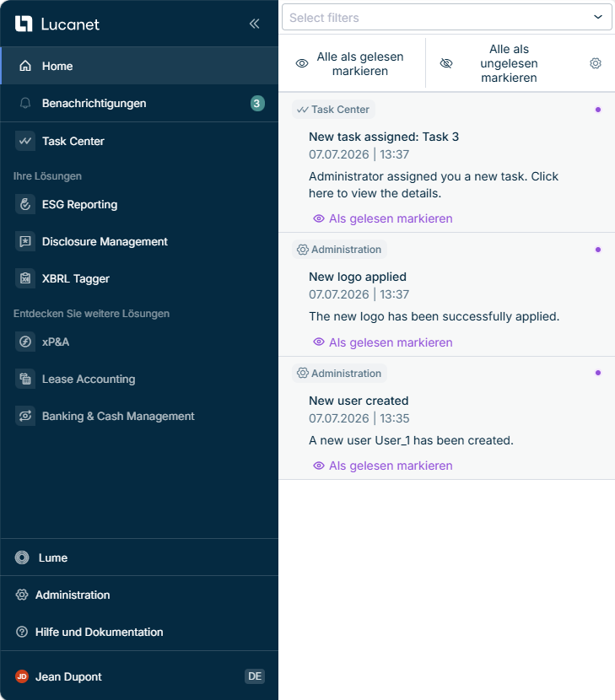Image resolution: width=615 pixels, height=700 pixels.
Task: Click Administration tag on New user created
Action: (x=339, y=374)
